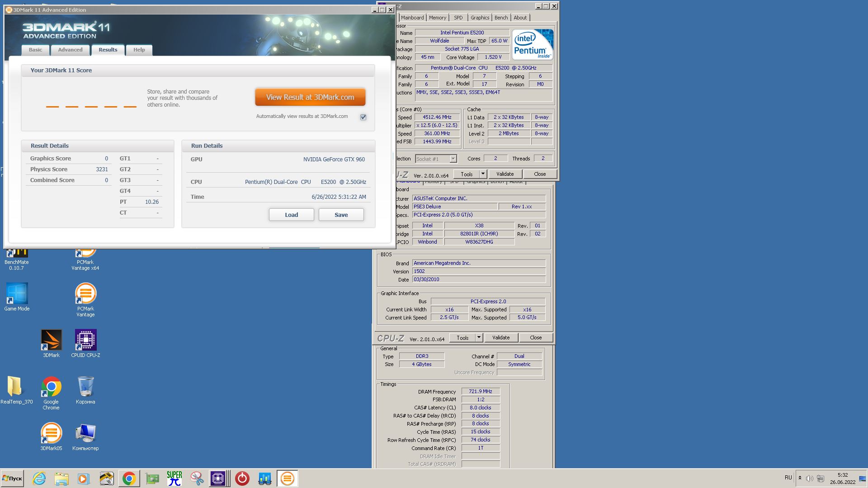The image size is (868, 488).
Task: Click the network icon in system tray
Action: click(821, 479)
